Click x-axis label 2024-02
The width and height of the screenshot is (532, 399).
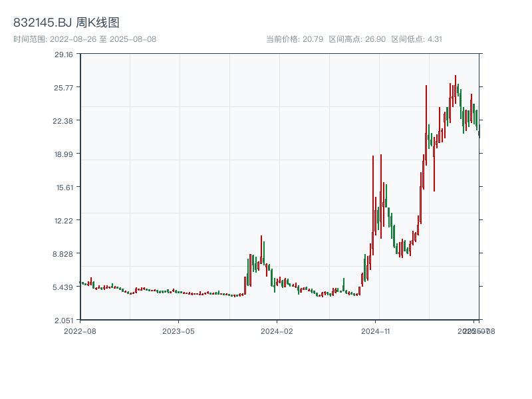277,331
